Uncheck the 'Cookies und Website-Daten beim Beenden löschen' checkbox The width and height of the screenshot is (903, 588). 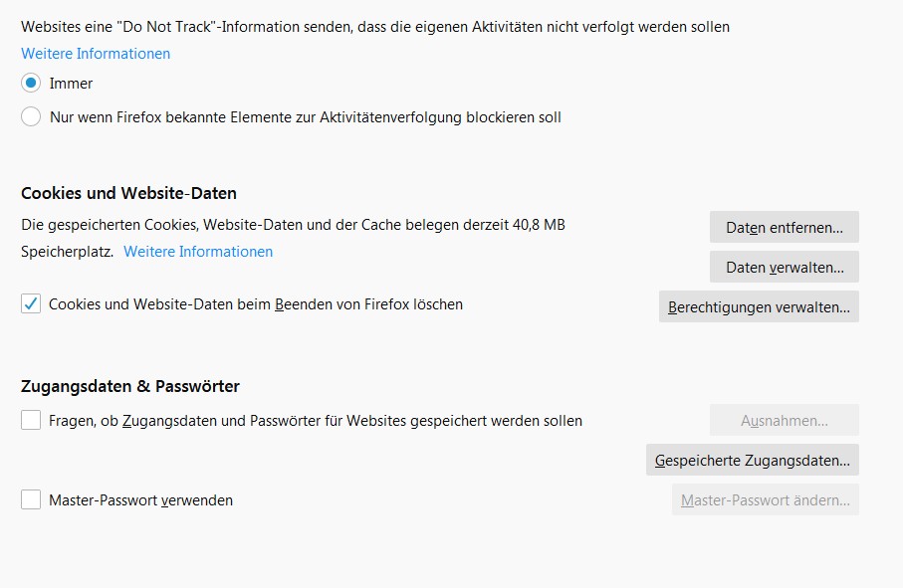click(x=31, y=303)
